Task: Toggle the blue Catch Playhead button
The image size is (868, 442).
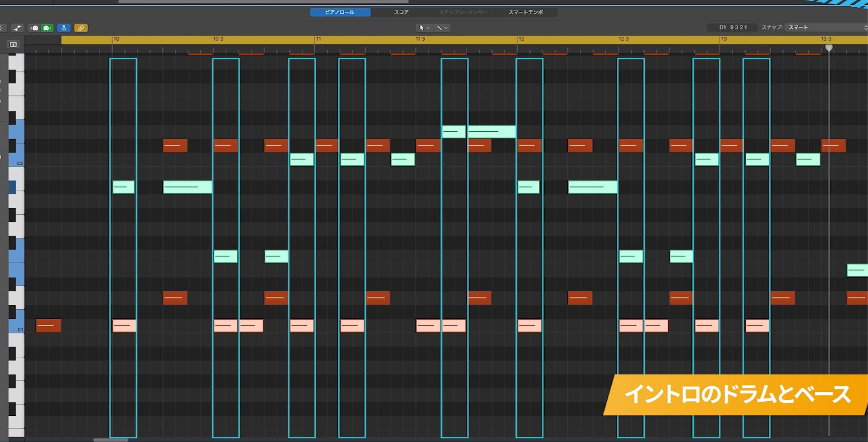Action: click(64, 28)
